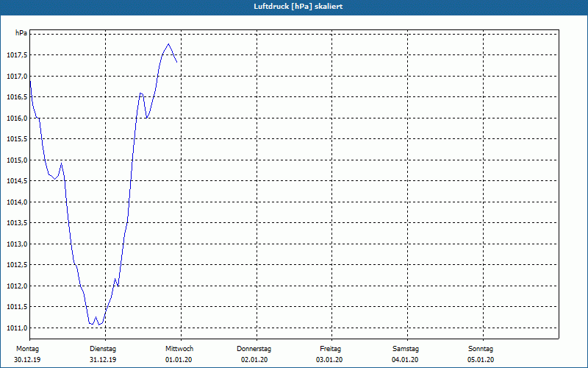Click the date 03.01.20
The image size is (588, 368).
[x=329, y=360]
